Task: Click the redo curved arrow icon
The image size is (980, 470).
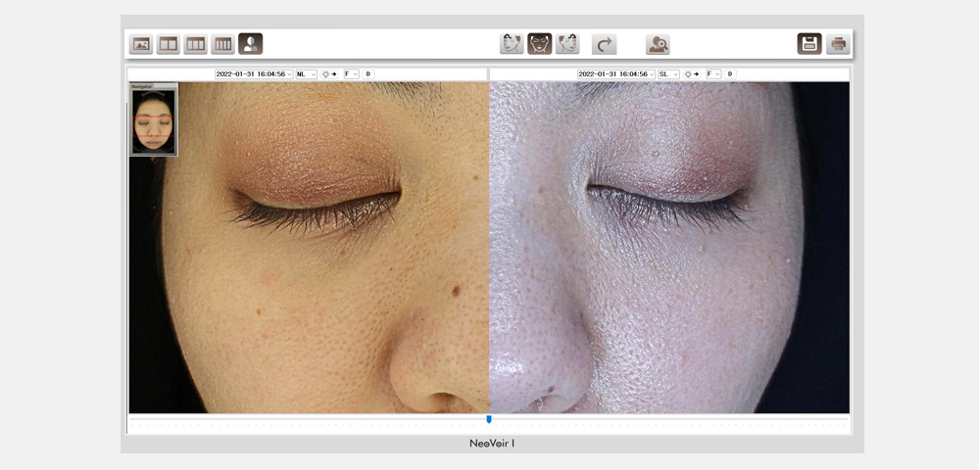Action: tap(605, 44)
